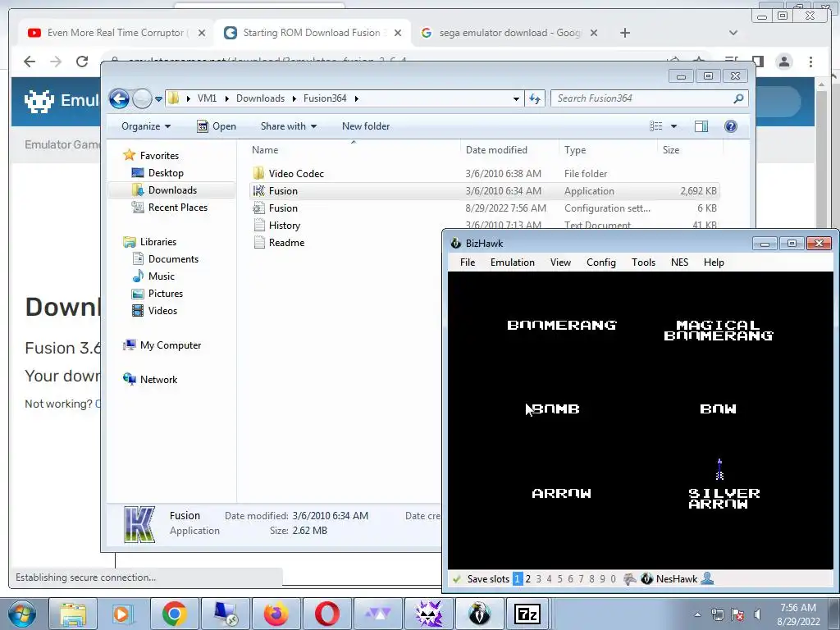Viewport: 840px width, 630px height.
Task: Select save slot 6 in BizHawk
Action: [x=571, y=579]
